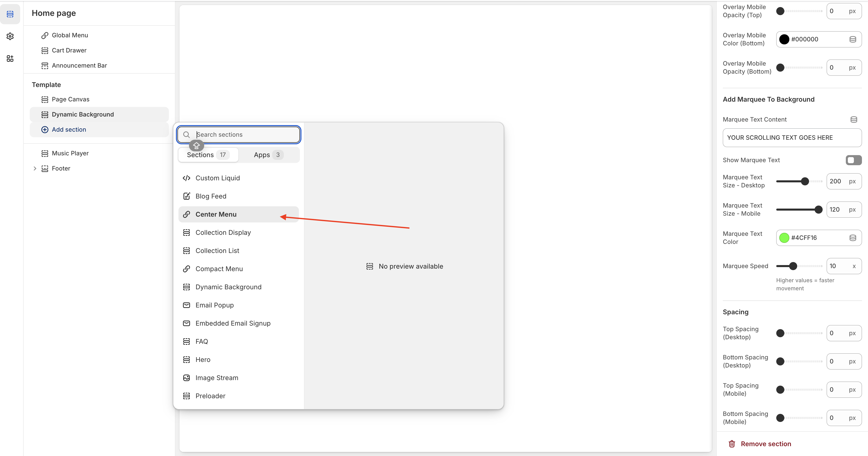Click the sections icon in left rail

click(x=10, y=14)
